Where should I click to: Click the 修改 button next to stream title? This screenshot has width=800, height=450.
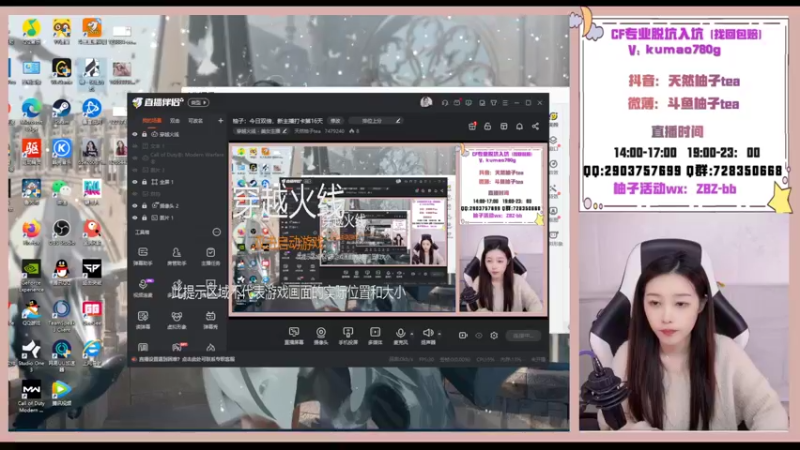tap(335, 121)
